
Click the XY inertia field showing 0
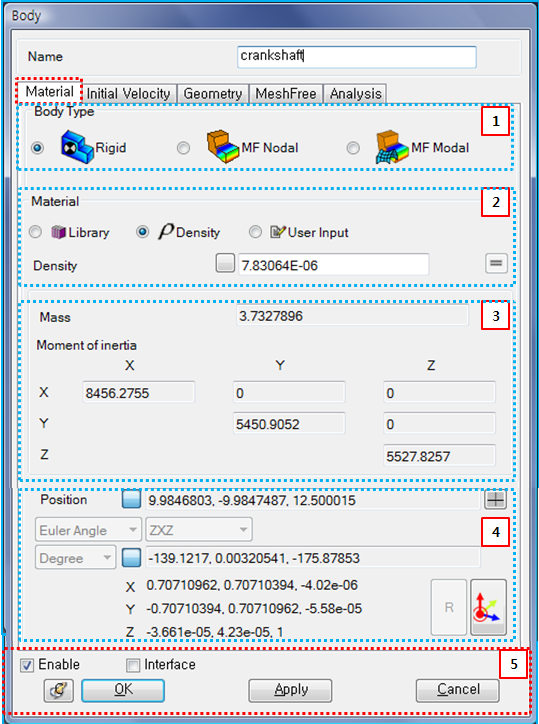pos(289,392)
